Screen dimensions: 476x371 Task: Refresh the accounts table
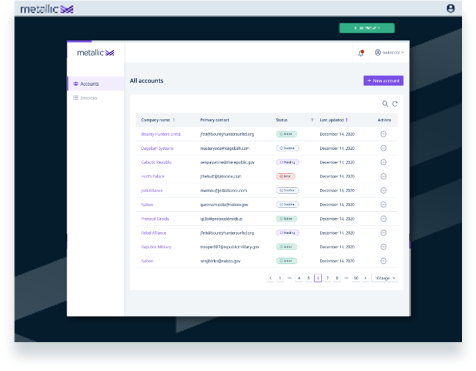tap(395, 104)
